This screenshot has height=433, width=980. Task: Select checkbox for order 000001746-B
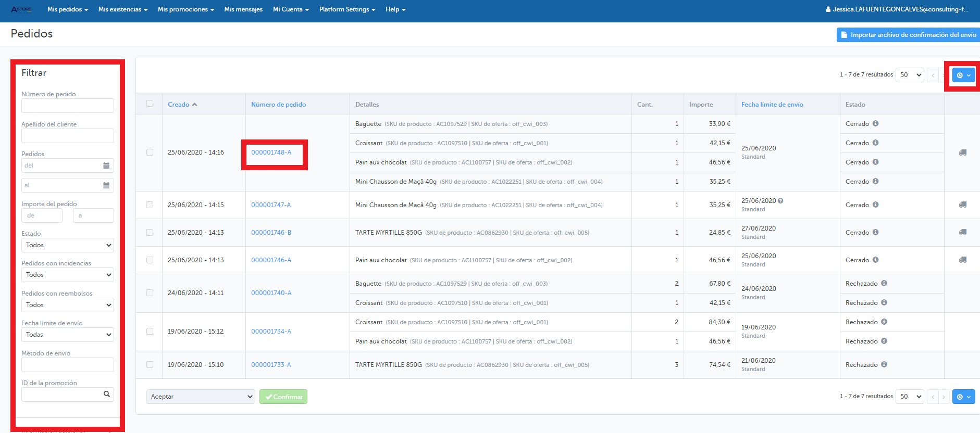(150, 233)
